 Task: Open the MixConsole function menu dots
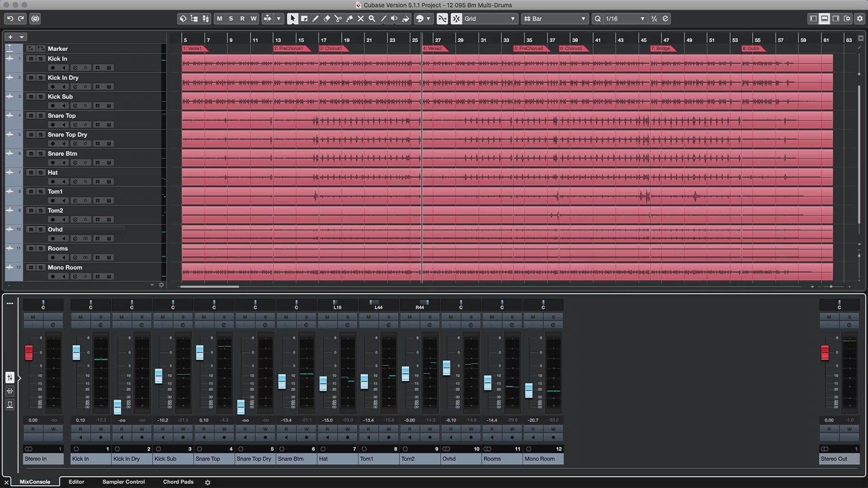[10, 304]
